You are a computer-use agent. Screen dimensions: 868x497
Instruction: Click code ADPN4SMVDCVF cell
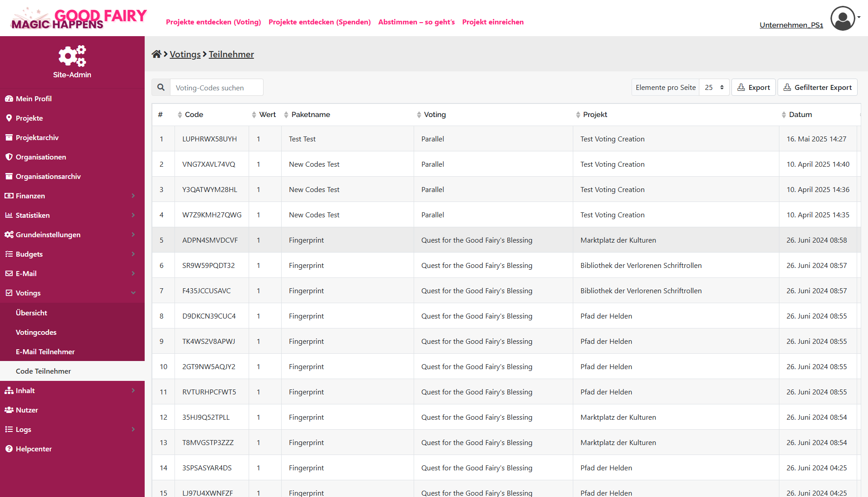click(212, 240)
